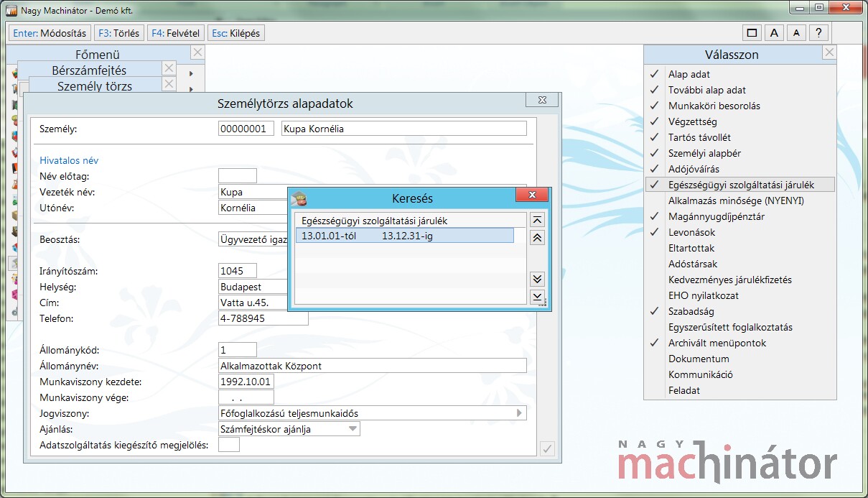
Task: Choose Magánnyugdíjpénztár in the Válasszon list
Action: tap(740, 216)
